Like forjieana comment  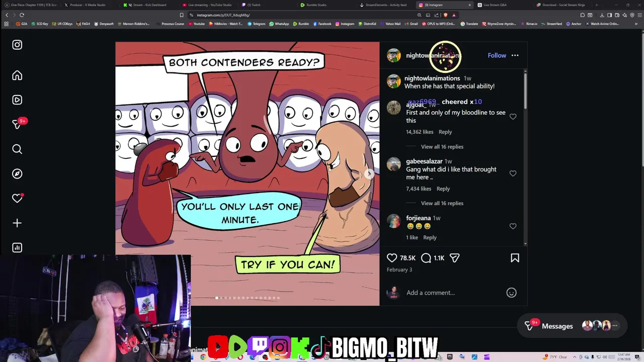pos(513,226)
